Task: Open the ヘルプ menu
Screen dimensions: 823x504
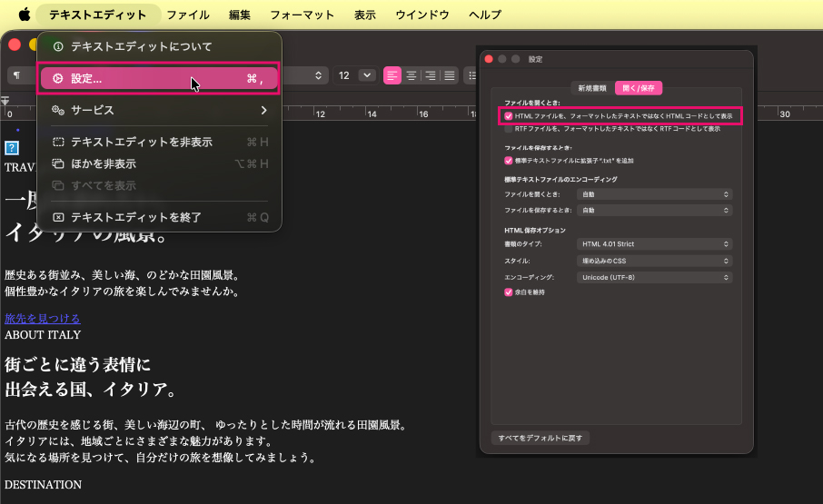Action: [485, 15]
